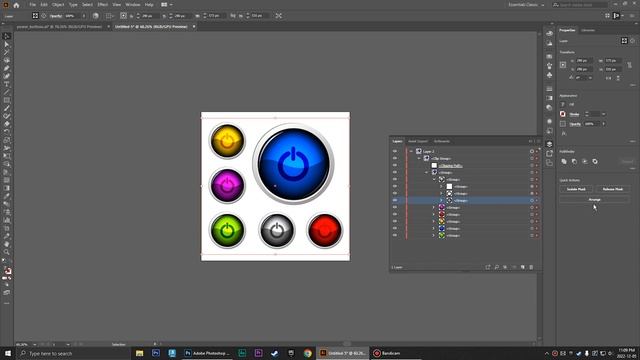
Task: Open the Home screen icon
Action: coord(16,5)
